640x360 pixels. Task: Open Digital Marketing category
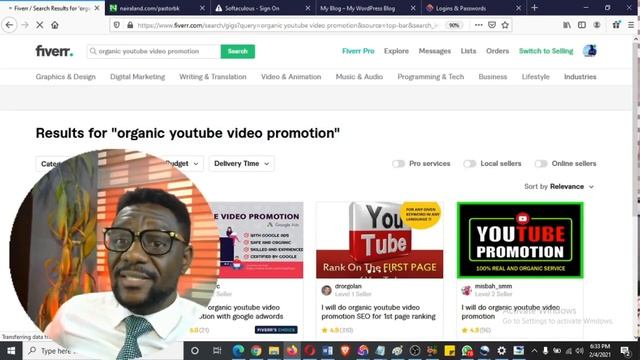point(138,77)
